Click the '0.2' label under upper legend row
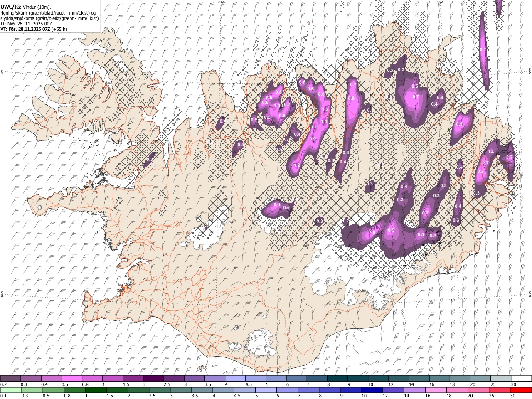532x399 pixels. pos(3,384)
